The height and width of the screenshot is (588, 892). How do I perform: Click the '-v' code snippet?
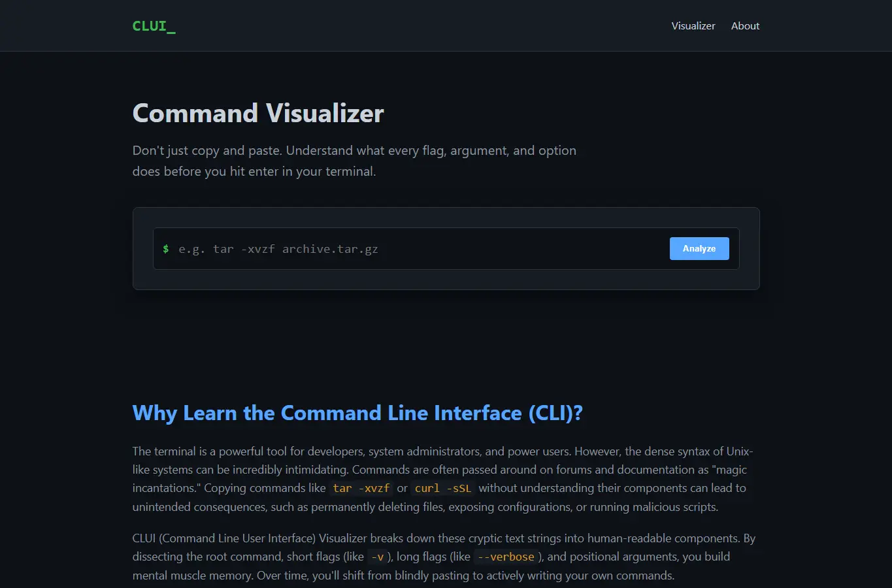tap(377, 557)
